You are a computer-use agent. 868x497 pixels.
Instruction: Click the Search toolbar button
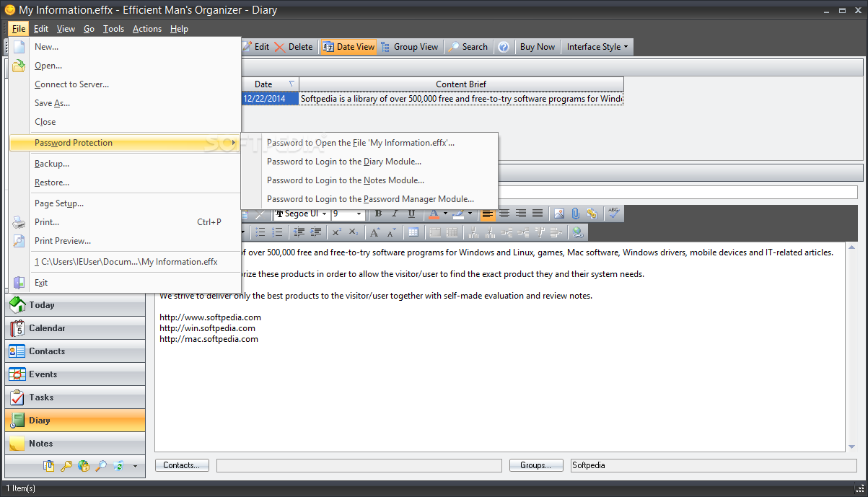coord(468,47)
